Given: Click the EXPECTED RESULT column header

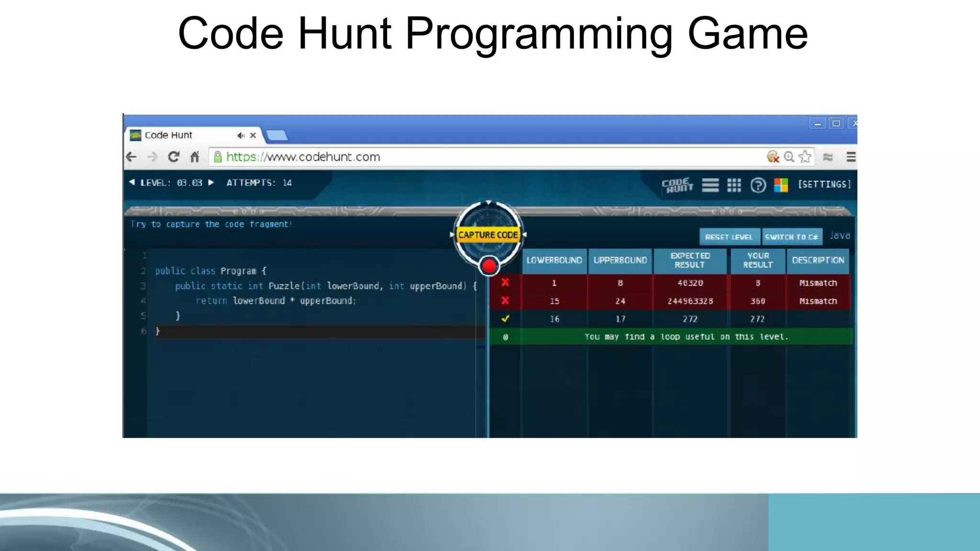Looking at the screenshot, I should pyautogui.click(x=690, y=260).
